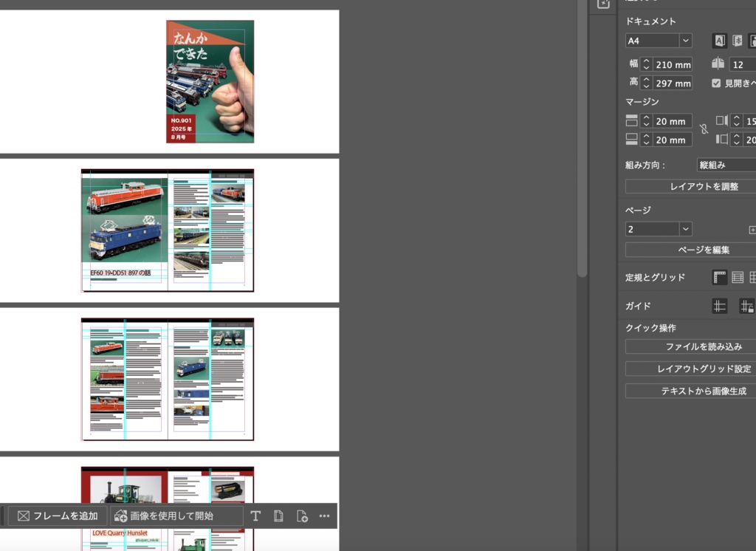Click the ページを編集 button

tap(691, 250)
